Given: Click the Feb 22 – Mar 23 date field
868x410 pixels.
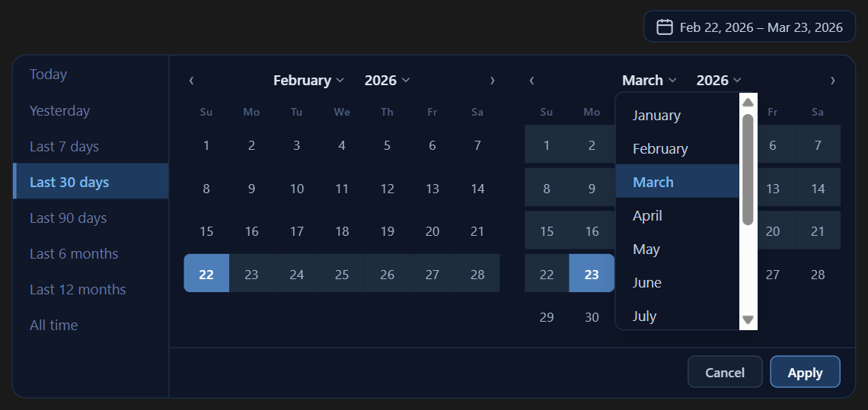Looking at the screenshot, I should point(761,27).
